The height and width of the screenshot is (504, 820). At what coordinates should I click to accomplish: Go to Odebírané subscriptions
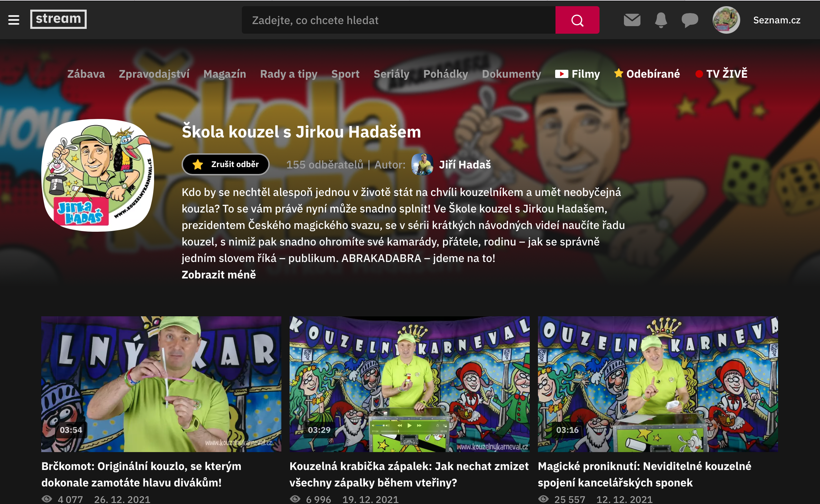pyautogui.click(x=647, y=74)
